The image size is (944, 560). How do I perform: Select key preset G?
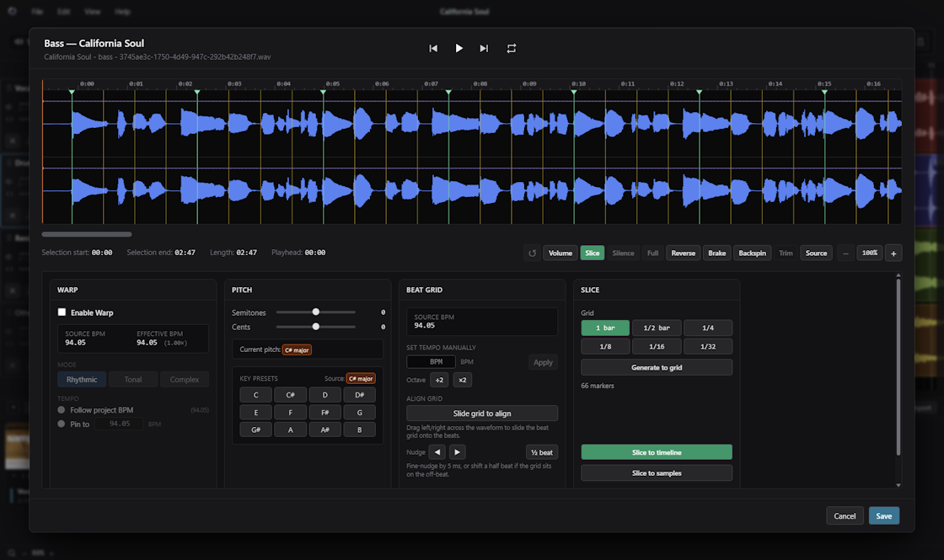[359, 413]
